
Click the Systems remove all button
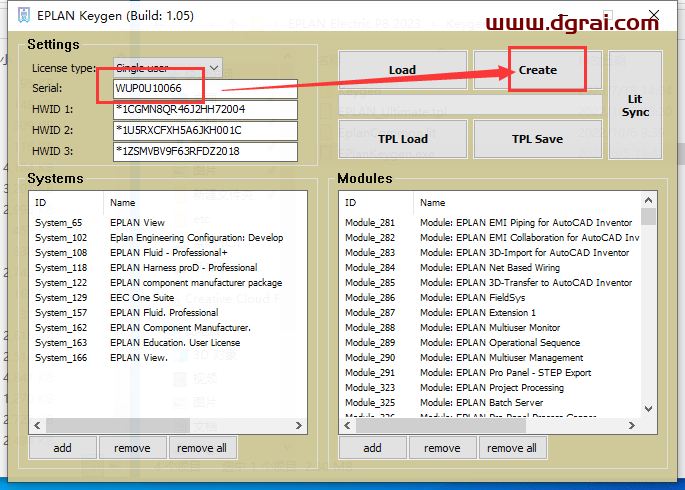coord(202,448)
